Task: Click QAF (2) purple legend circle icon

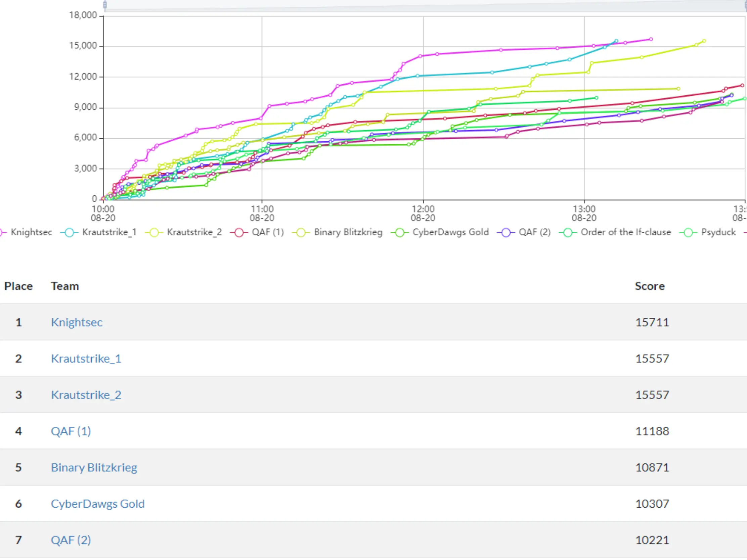Action: 506,233
